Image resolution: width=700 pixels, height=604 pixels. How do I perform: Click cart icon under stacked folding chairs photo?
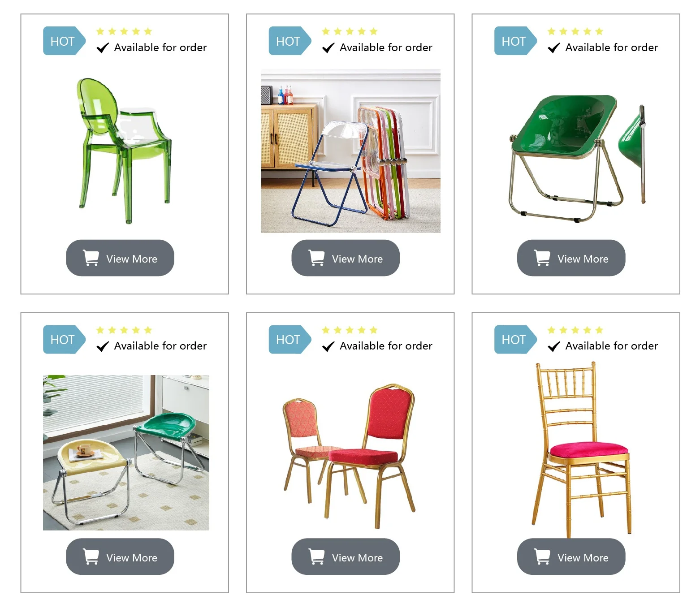(316, 258)
